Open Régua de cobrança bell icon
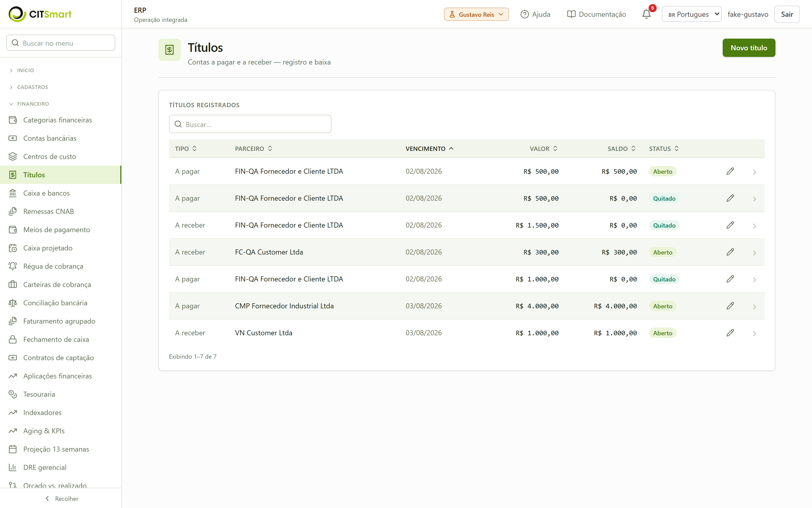 click(x=13, y=266)
